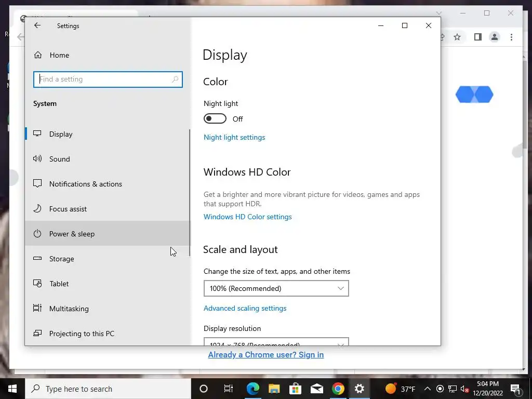Open Night light settings link
The width and height of the screenshot is (532, 399).
coord(234,137)
